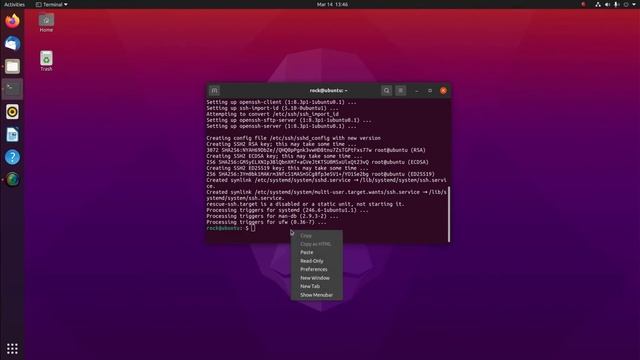
Task: Launch Thunderbird mail from the dock
Action: click(x=12, y=44)
